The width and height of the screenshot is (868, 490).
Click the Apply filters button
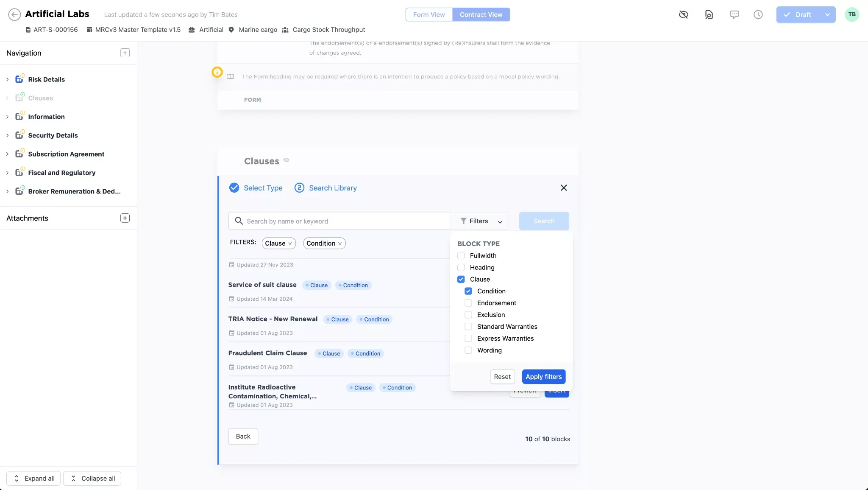pyautogui.click(x=543, y=377)
